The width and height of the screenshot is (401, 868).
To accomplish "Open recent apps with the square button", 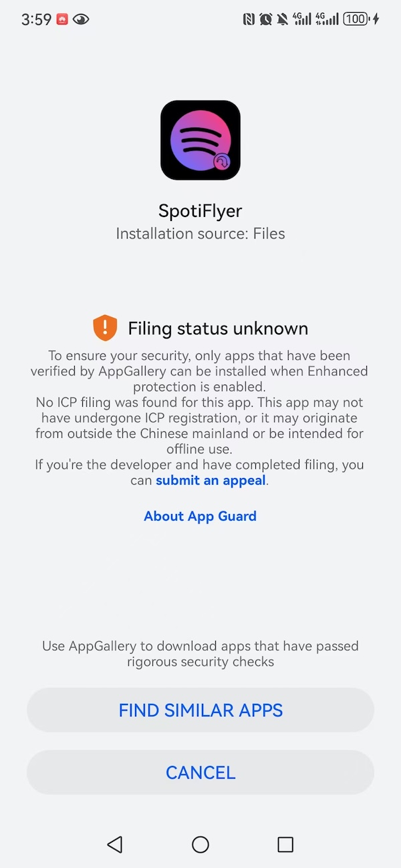I will tap(285, 845).
